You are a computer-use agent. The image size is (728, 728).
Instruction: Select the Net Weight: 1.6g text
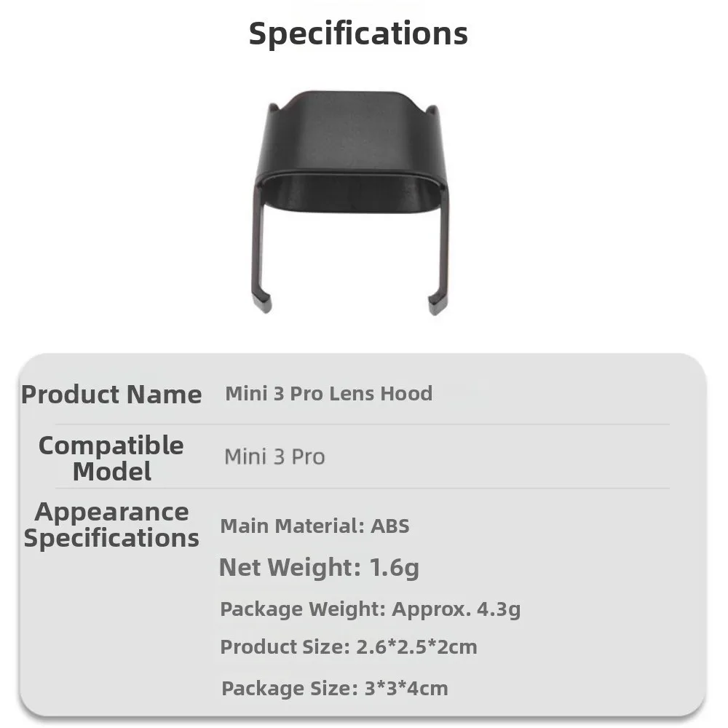319,567
